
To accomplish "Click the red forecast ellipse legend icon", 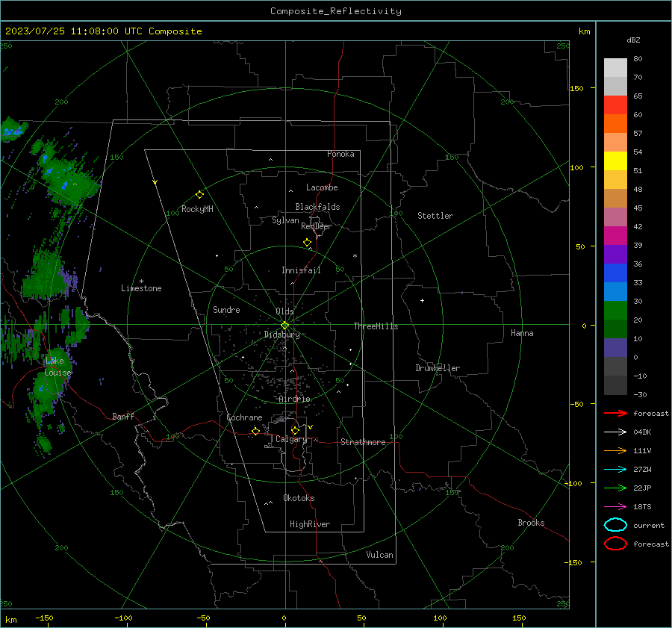I will [615, 544].
